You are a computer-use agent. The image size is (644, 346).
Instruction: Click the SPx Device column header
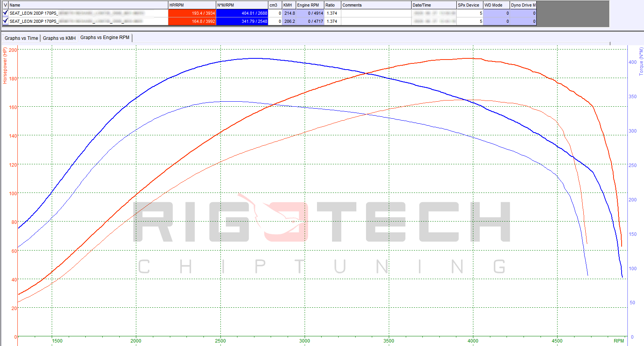tap(470, 5)
